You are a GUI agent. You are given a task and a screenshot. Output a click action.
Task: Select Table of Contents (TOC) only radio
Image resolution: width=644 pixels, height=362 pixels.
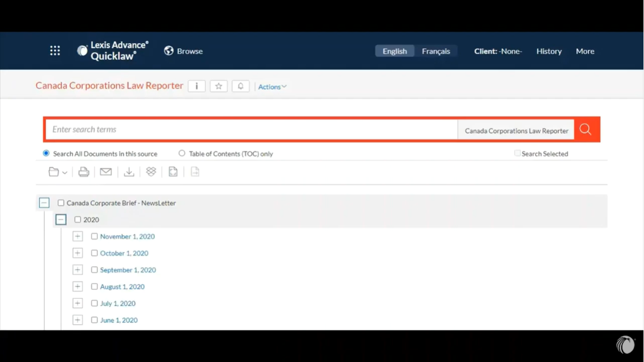pyautogui.click(x=182, y=154)
